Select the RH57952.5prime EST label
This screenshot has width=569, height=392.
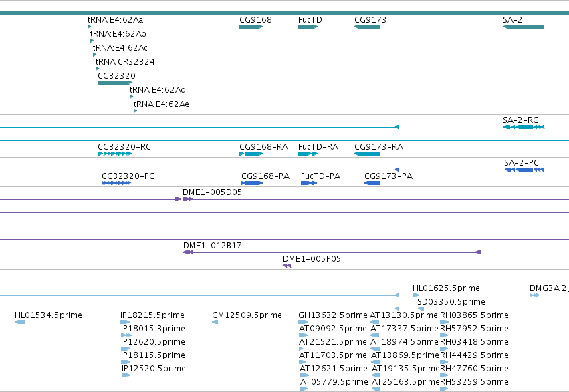pyautogui.click(x=474, y=329)
